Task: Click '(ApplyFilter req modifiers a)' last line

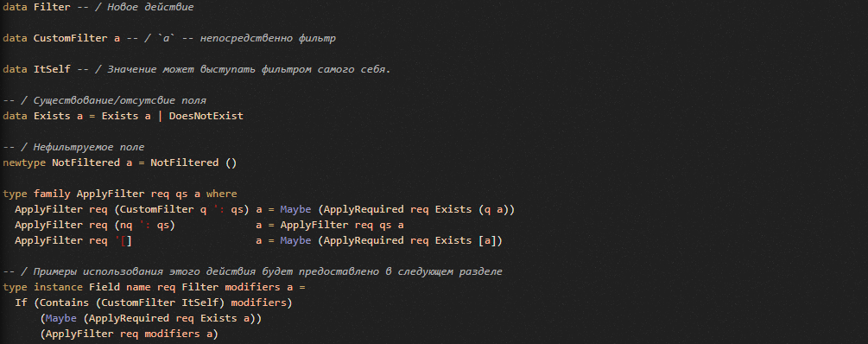Action: point(129,334)
